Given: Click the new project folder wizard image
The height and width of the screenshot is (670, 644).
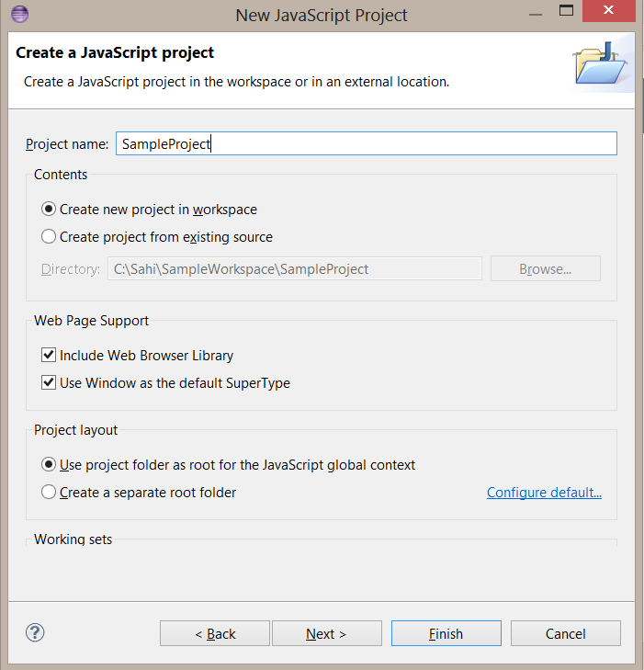Looking at the screenshot, I should pos(600,64).
